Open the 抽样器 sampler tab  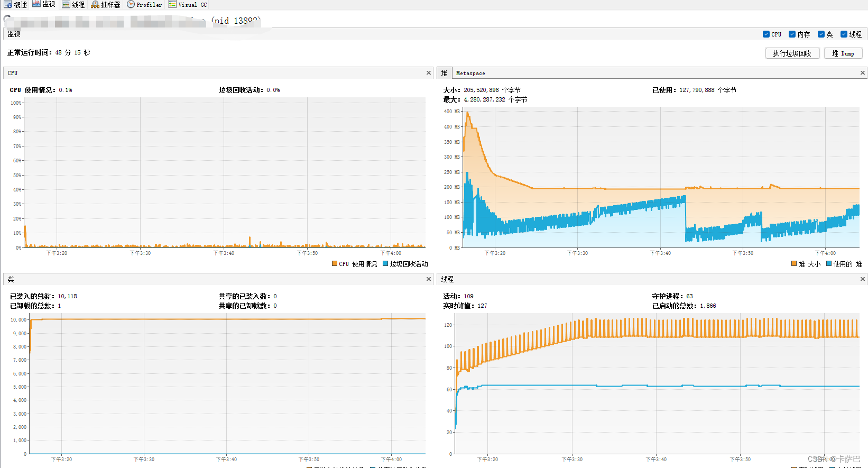point(106,5)
